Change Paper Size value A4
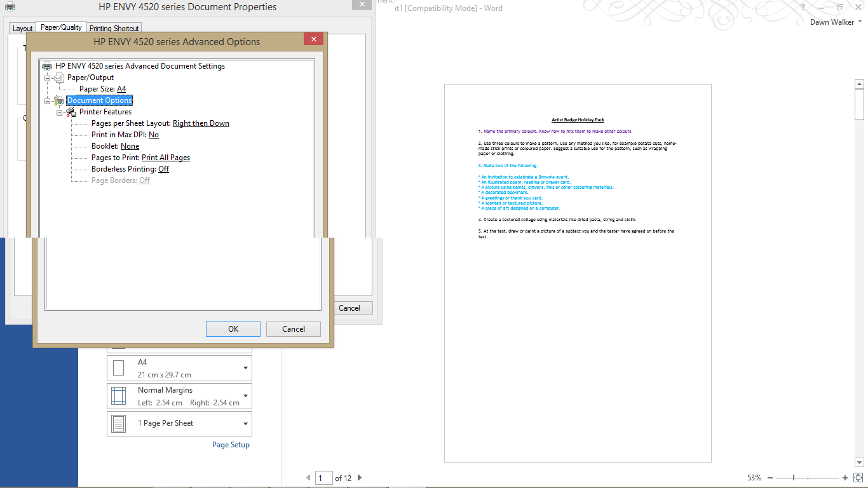This screenshot has width=868, height=488. [x=121, y=89]
